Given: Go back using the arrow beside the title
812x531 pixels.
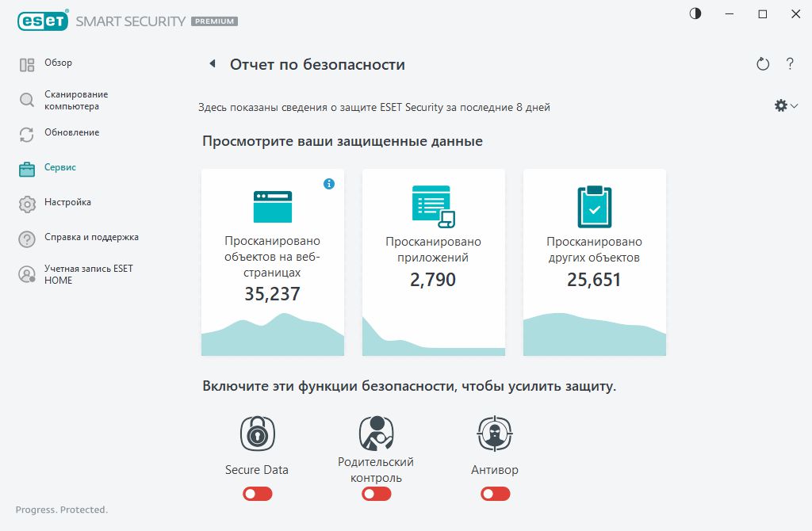Looking at the screenshot, I should click(212, 64).
